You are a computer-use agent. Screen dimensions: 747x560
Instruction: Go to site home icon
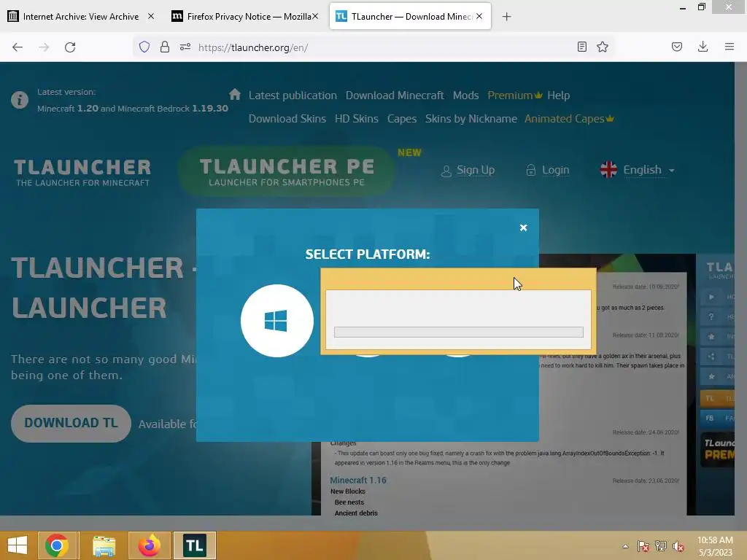click(234, 94)
